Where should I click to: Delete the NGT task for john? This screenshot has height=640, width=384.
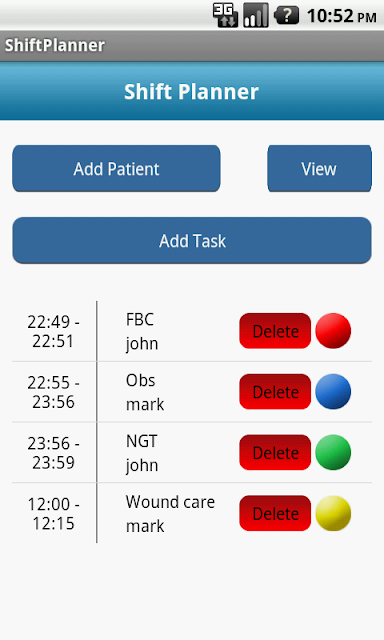275,453
